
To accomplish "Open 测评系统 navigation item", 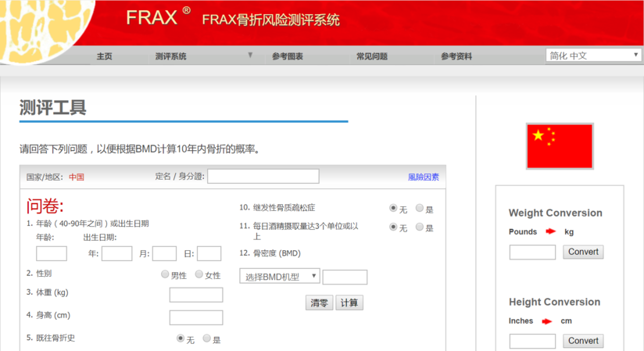I will 170,56.
